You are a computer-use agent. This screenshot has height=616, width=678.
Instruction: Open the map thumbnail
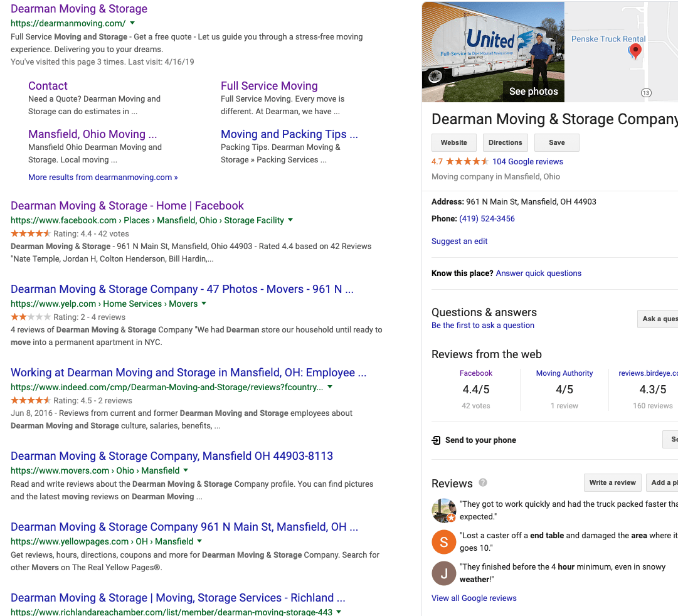click(x=621, y=52)
